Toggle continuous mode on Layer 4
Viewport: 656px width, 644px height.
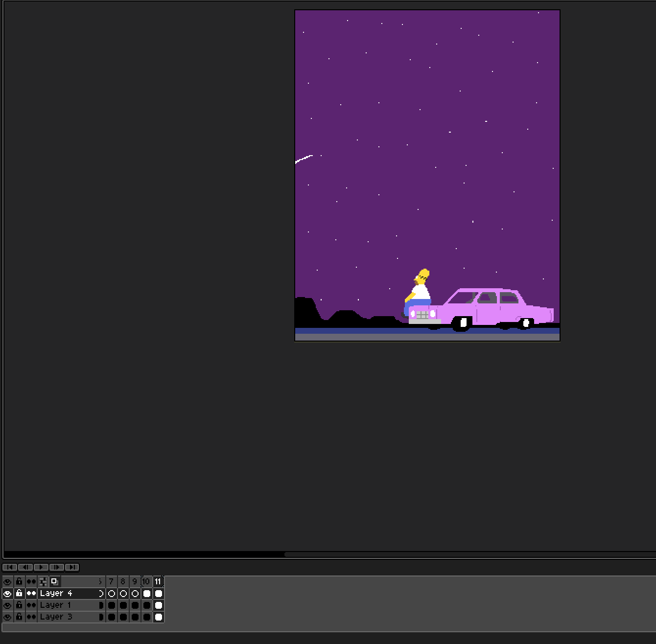click(31, 593)
